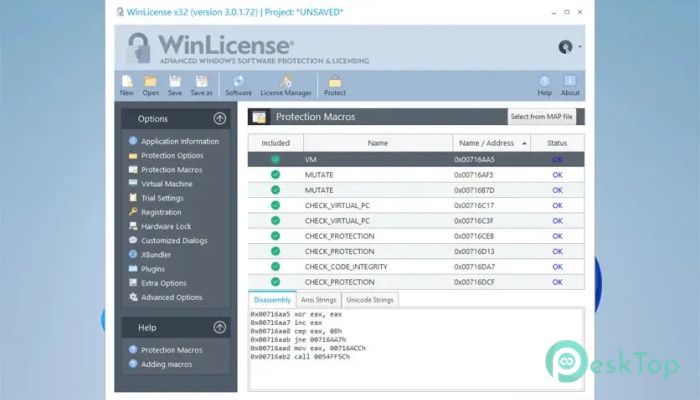The height and width of the screenshot is (400, 700).
Task: Open dropdown arrow beside the header theme icon
Action: [x=579, y=46]
